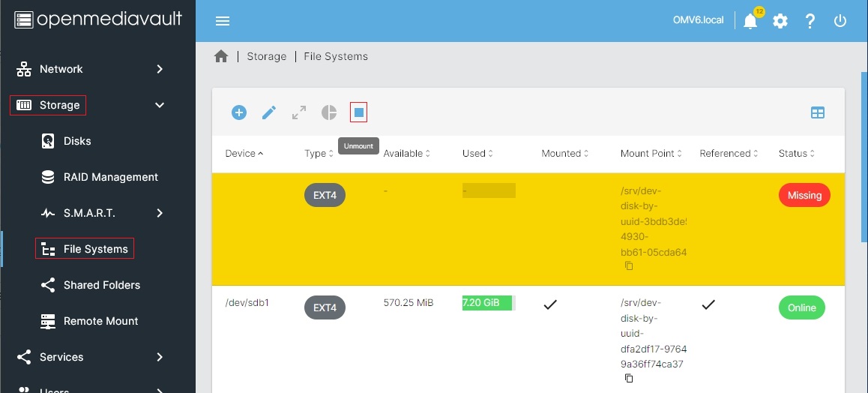Click the resize arrows icon in toolbar
The width and height of the screenshot is (868, 393).
tap(299, 112)
